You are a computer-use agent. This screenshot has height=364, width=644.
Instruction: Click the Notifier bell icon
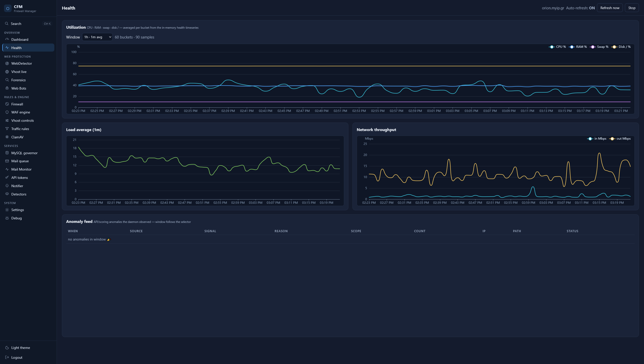coord(7,186)
